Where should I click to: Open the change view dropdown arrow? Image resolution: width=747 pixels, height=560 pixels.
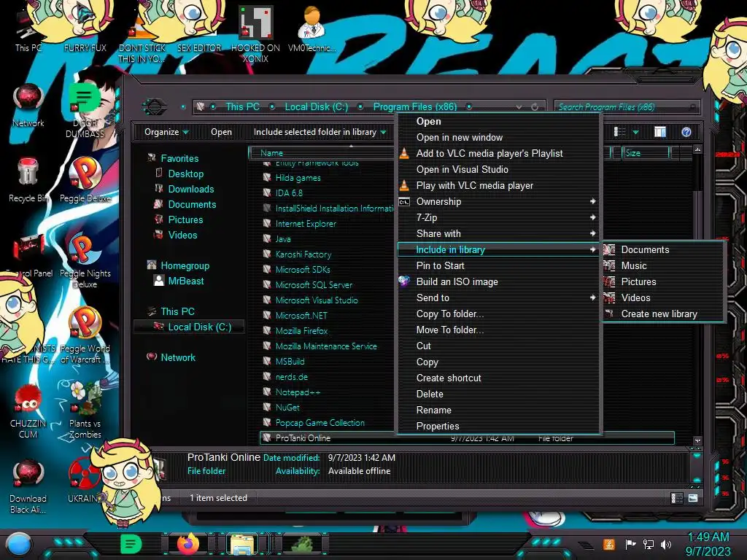[x=635, y=132]
